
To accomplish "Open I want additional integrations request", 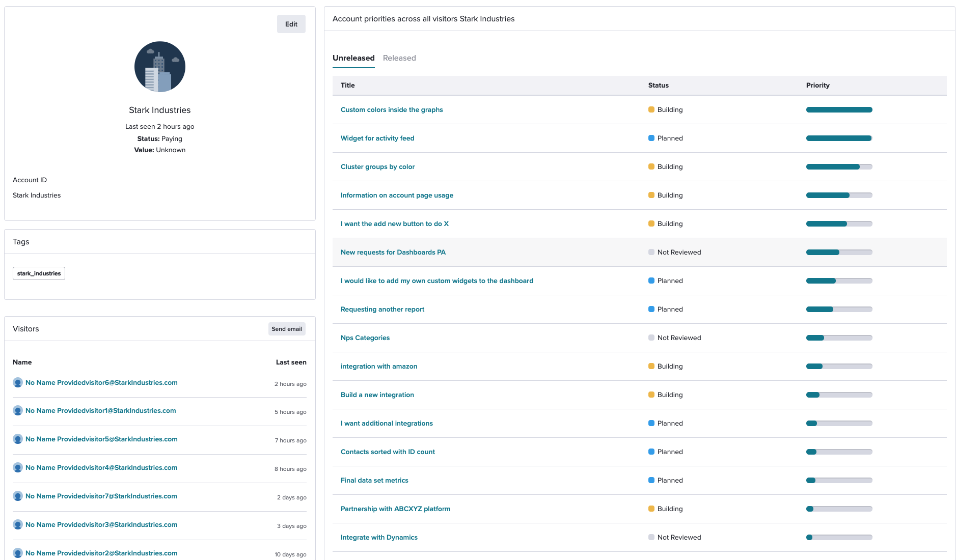I will click(387, 423).
